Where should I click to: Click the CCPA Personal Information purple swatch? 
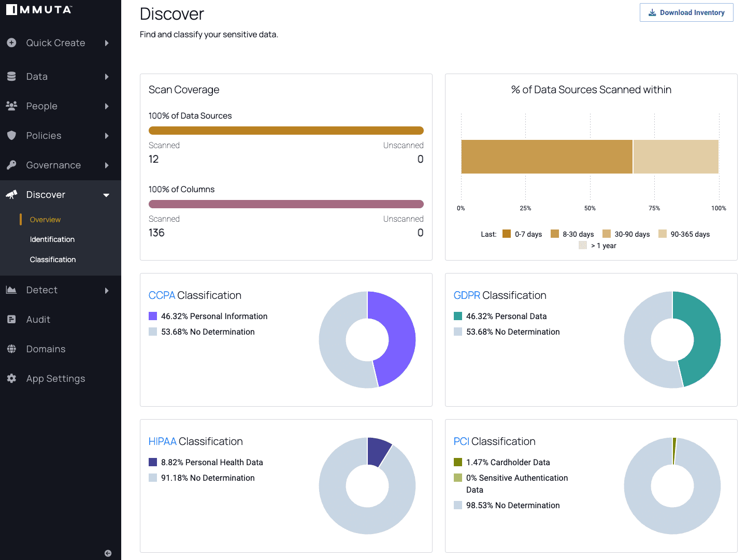(153, 316)
